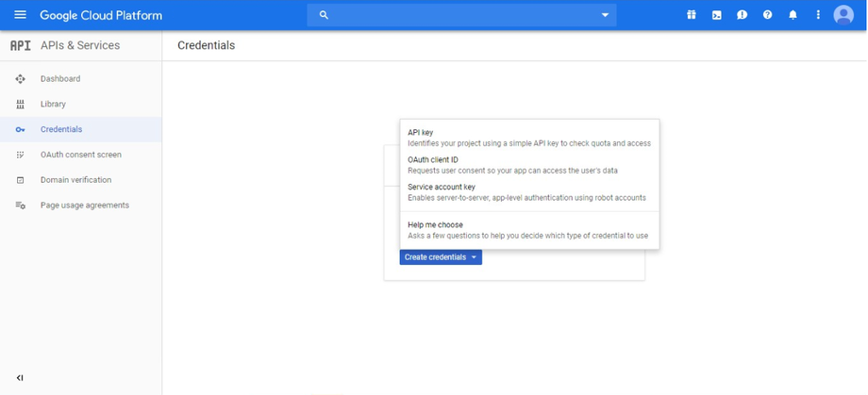Image resolution: width=868 pixels, height=395 pixels.
Task: Click the search magnifier icon
Action: [325, 15]
